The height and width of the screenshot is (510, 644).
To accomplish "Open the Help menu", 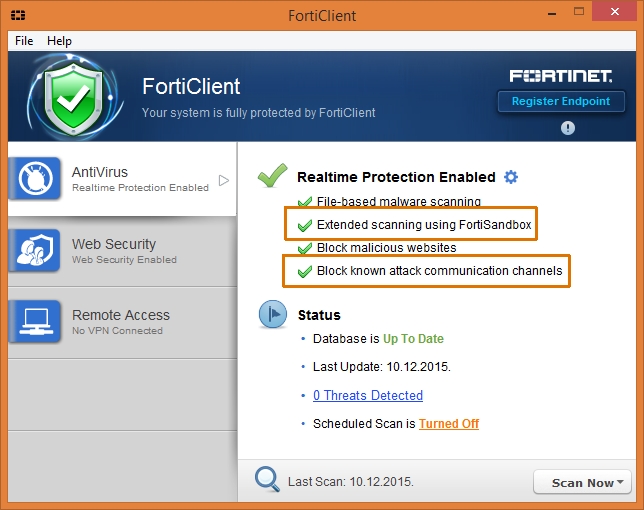I will point(60,41).
